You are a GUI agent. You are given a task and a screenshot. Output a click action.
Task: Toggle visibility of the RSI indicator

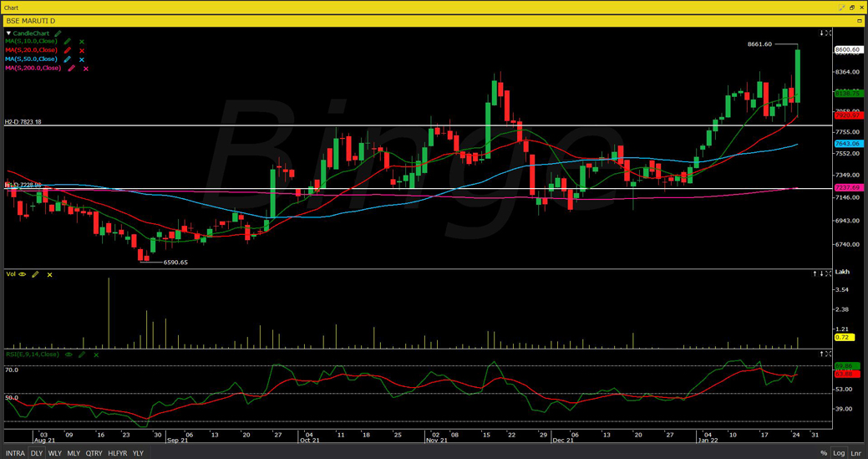click(x=69, y=354)
